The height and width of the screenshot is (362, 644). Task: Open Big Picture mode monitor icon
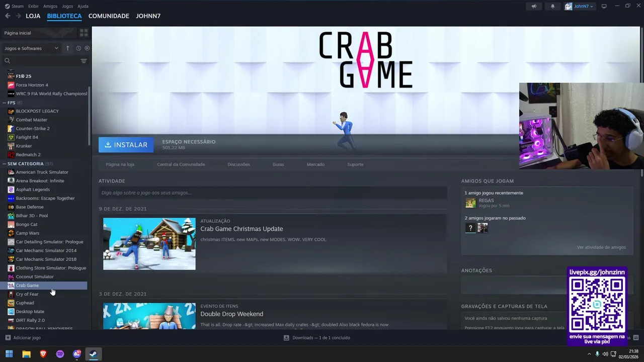pyautogui.click(x=604, y=6)
